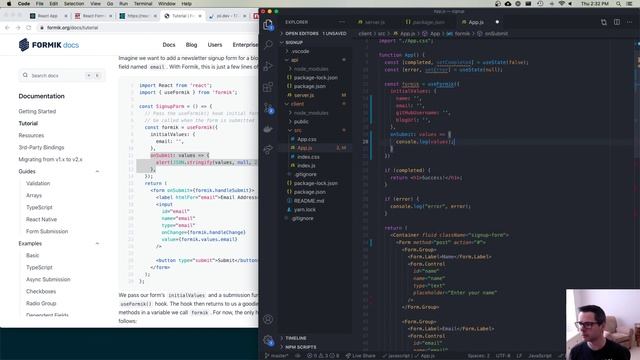This screenshot has height=360, width=640.
Task: Open the Getting Started docs link
Action: pyautogui.click(x=37, y=111)
